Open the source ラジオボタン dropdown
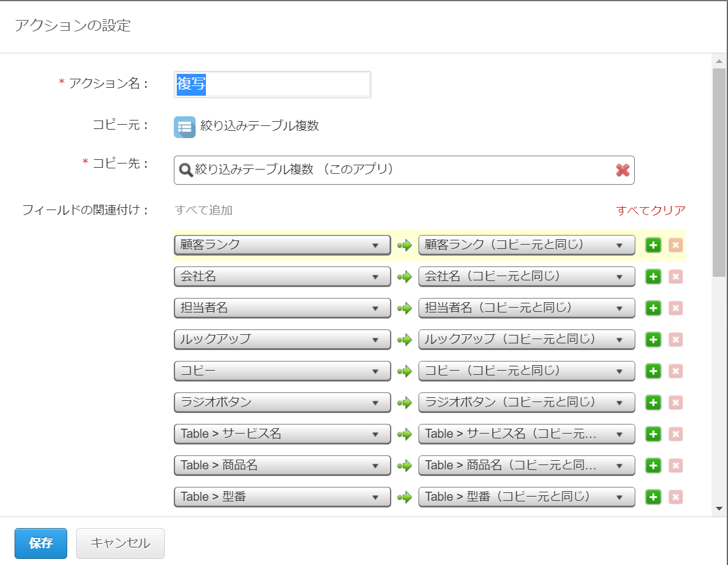The width and height of the screenshot is (728, 565). coord(282,403)
